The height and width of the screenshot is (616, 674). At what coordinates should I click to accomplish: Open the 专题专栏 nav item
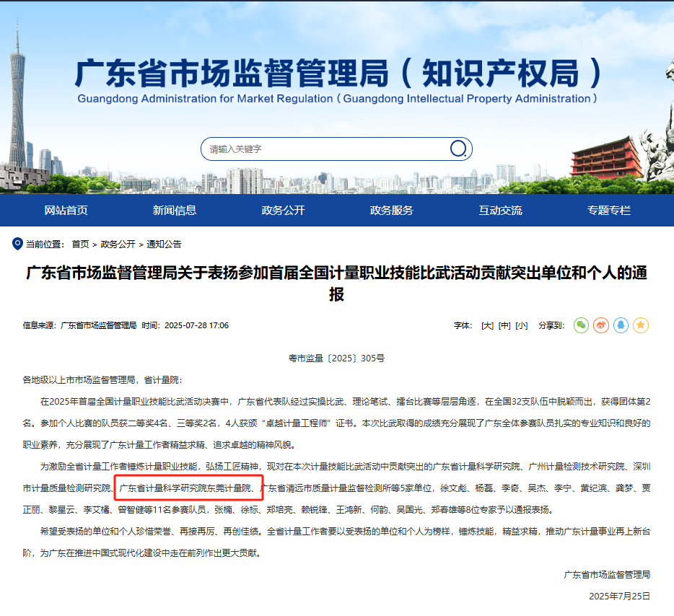click(x=609, y=210)
